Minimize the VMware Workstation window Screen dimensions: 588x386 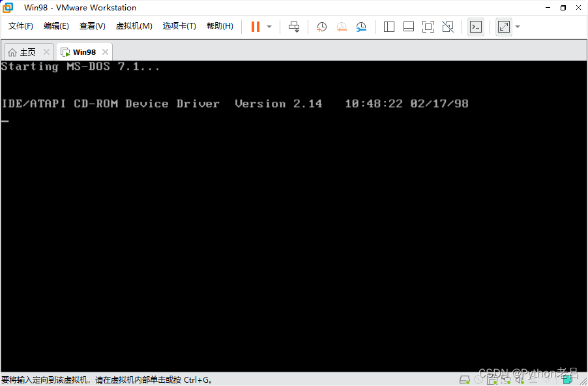[x=548, y=8]
